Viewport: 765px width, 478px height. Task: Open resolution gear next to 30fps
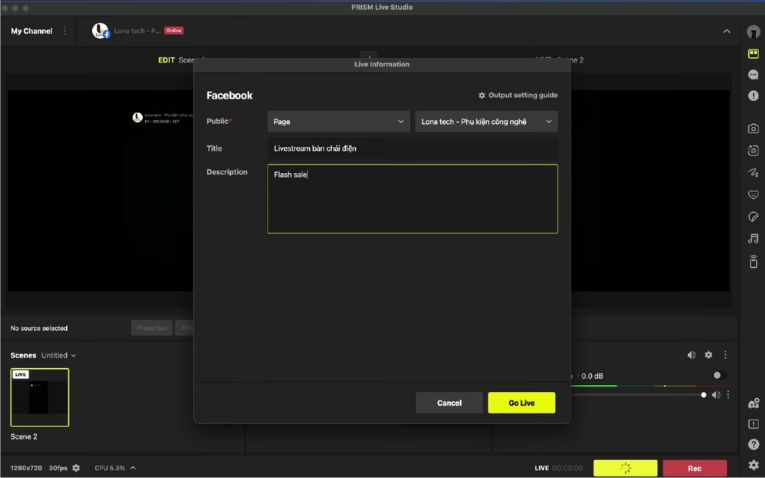76,468
